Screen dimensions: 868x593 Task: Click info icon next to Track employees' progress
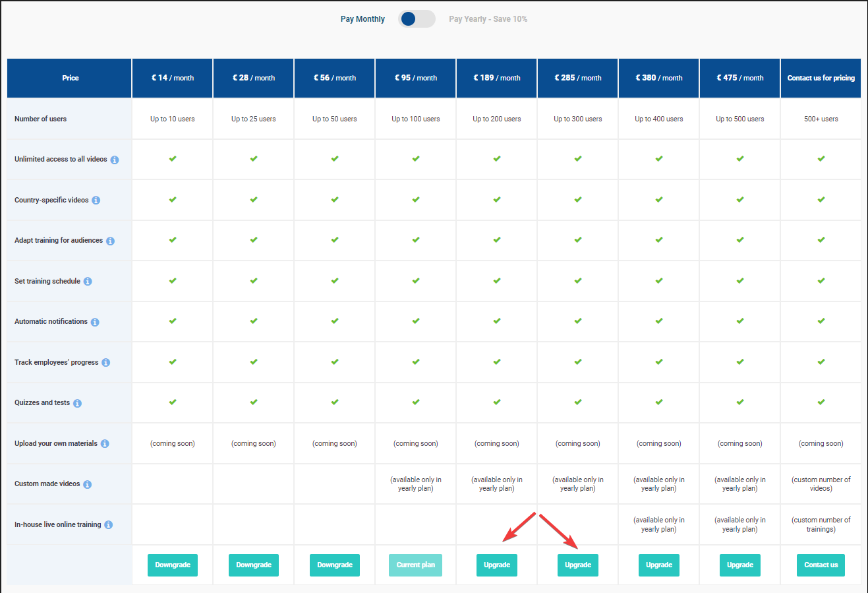pyautogui.click(x=106, y=363)
